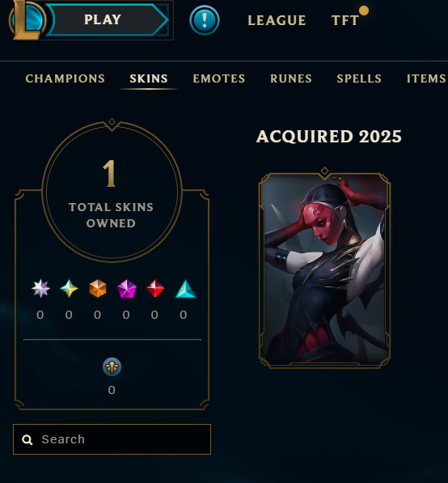Click the gold legacy skins emblem icon
The width and height of the screenshot is (448, 483).
click(112, 366)
